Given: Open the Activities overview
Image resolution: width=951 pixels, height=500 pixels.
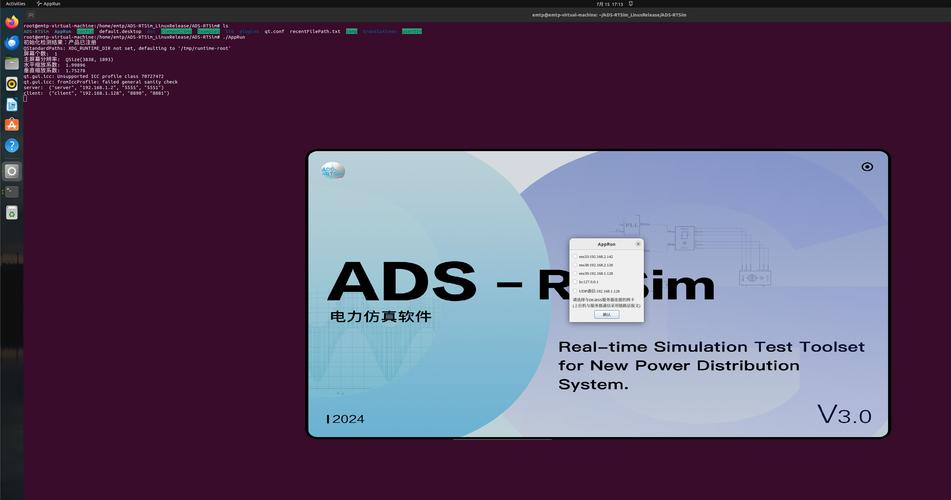Looking at the screenshot, I should 15,4.
